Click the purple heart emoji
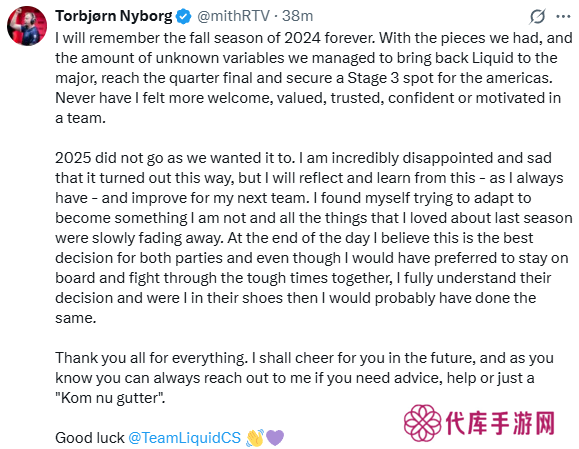This screenshot has height=449, width=579. pos(275,438)
